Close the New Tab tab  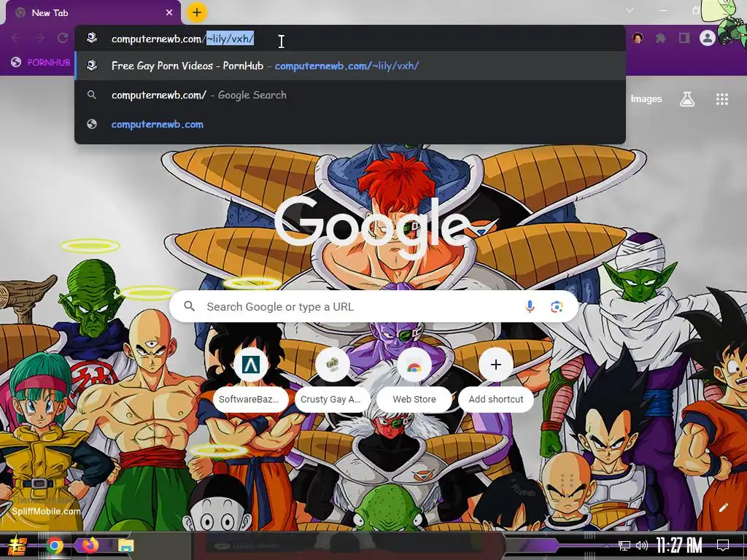[x=169, y=13]
